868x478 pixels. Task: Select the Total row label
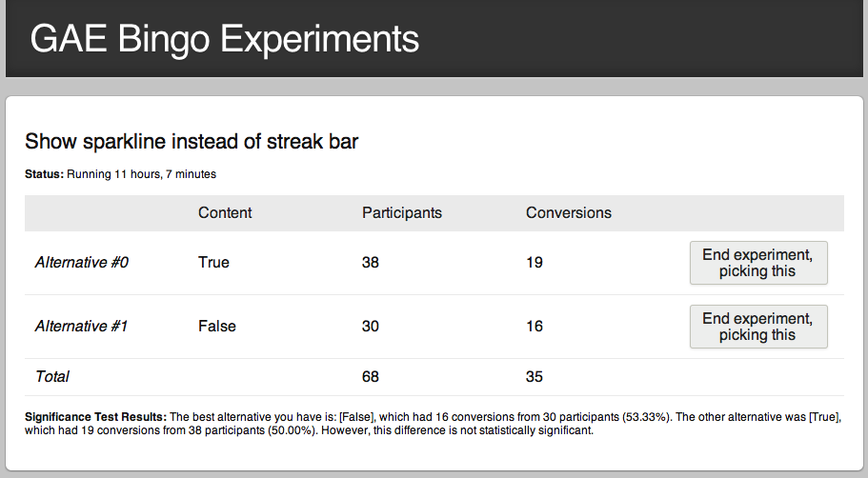pos(52,376)
